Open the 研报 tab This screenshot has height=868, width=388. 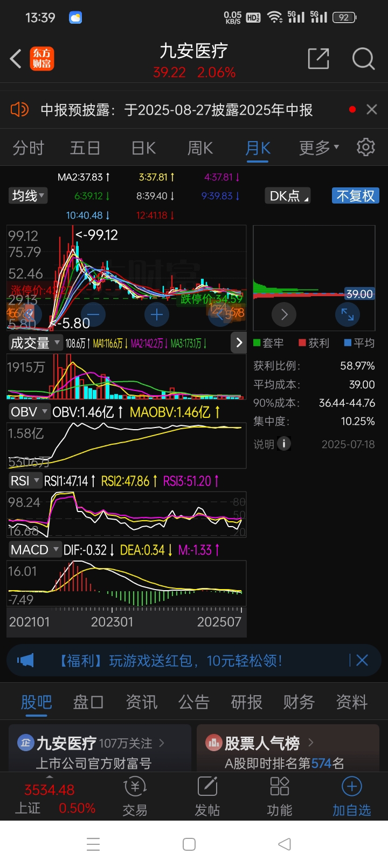246,702
